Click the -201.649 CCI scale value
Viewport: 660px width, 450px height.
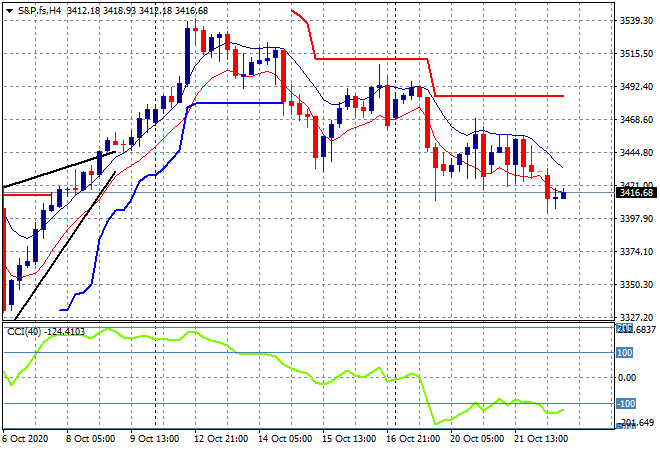point(637,422)
